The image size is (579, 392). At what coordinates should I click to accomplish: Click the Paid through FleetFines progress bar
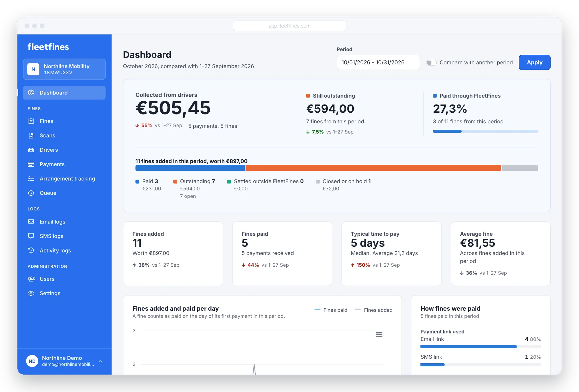point(485,131)
